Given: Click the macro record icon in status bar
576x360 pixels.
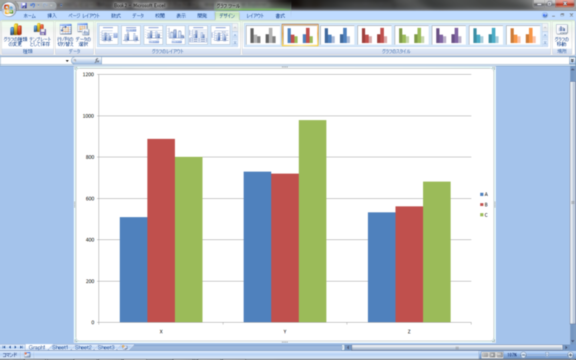Looking at the screenshot, I should pos(26,355).
